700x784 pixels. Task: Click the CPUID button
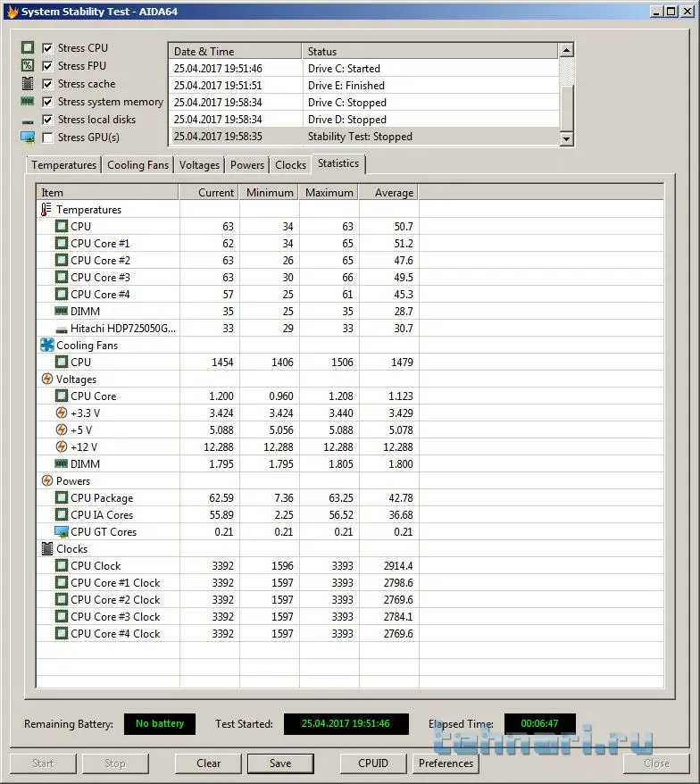coord(373,763)
